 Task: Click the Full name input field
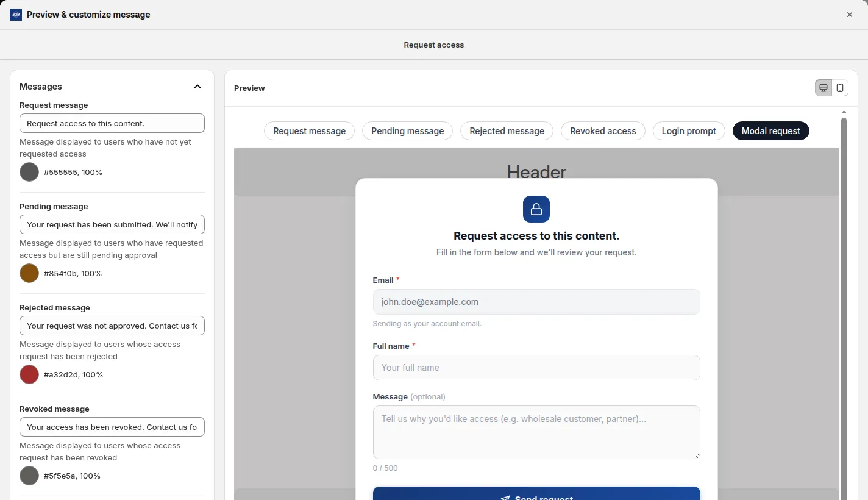pyautogui.click(x=536, y=368)
